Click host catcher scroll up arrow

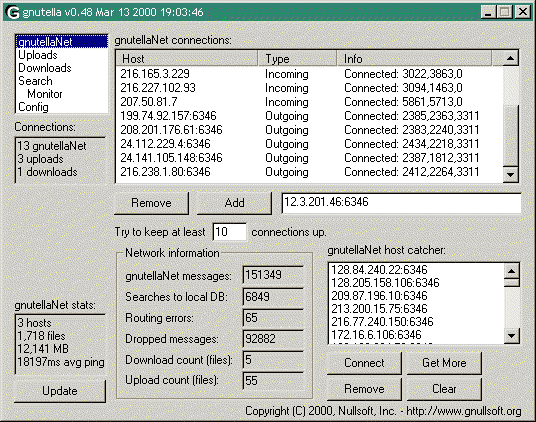point(512,272)
